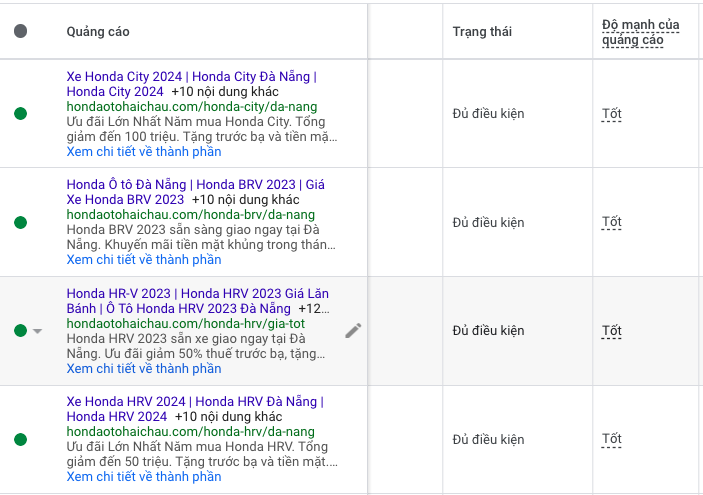703x495 pixels.
Task: Click 'Tốt' ad strength for HR-V 2023 ad
Action: pyautogui.click(x=611, y=331)
